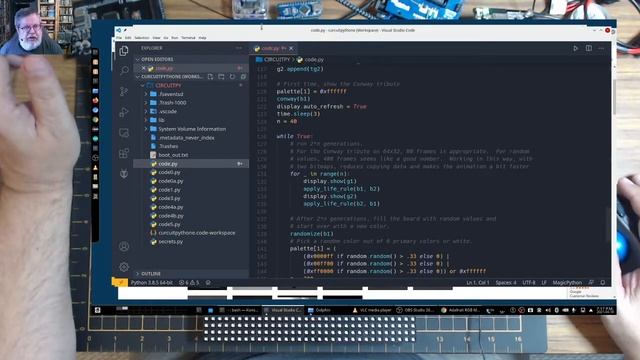640x360 pixels.
Task: Open the Explorer view in activity bar
Action: click(x=124, y=51)
